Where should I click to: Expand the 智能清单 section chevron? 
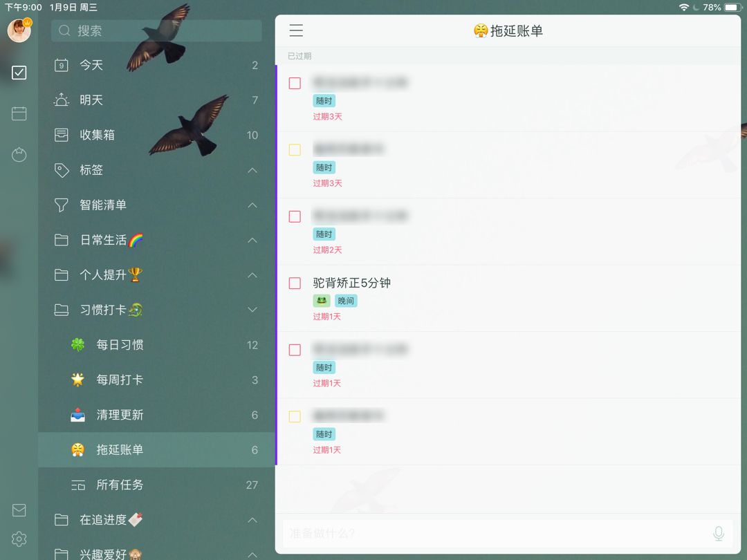pyautogui.click(x=252, y=205)
